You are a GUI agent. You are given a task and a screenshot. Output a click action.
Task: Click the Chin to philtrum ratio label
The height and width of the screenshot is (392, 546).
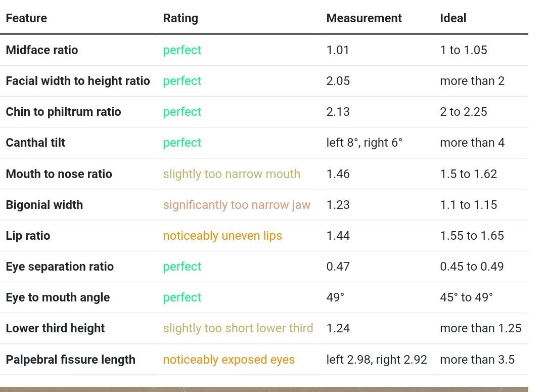coord(63,112)
